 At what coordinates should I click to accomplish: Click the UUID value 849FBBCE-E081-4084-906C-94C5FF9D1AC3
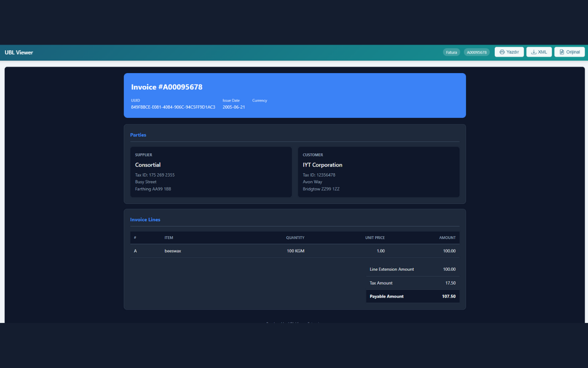click(173, 107)
